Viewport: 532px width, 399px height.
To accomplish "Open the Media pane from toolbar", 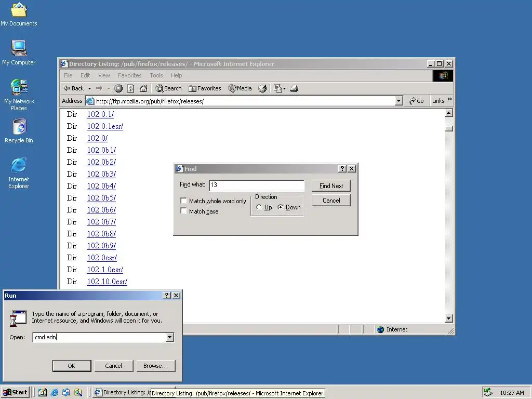I will click(240, 88).
